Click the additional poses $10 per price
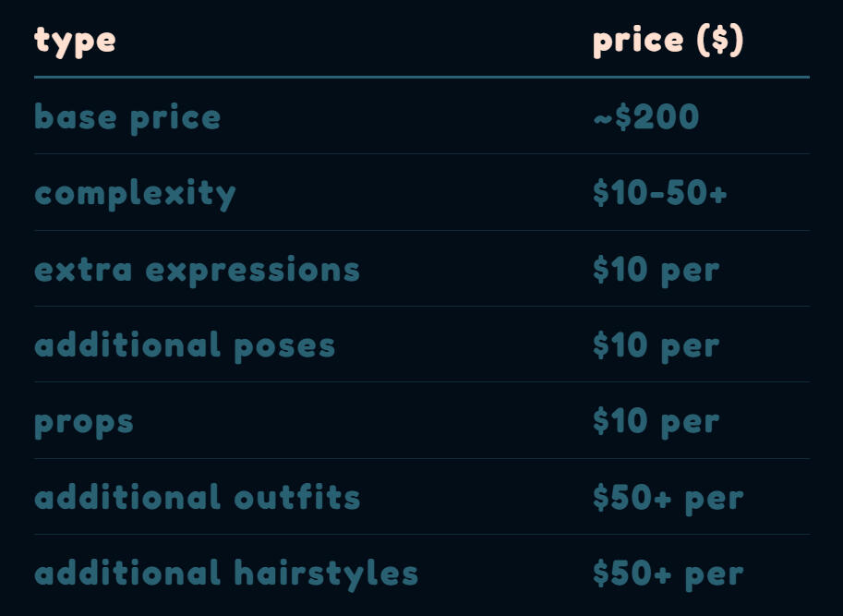The width and height of the screenshot is (843, 616). tap(656, 345)
